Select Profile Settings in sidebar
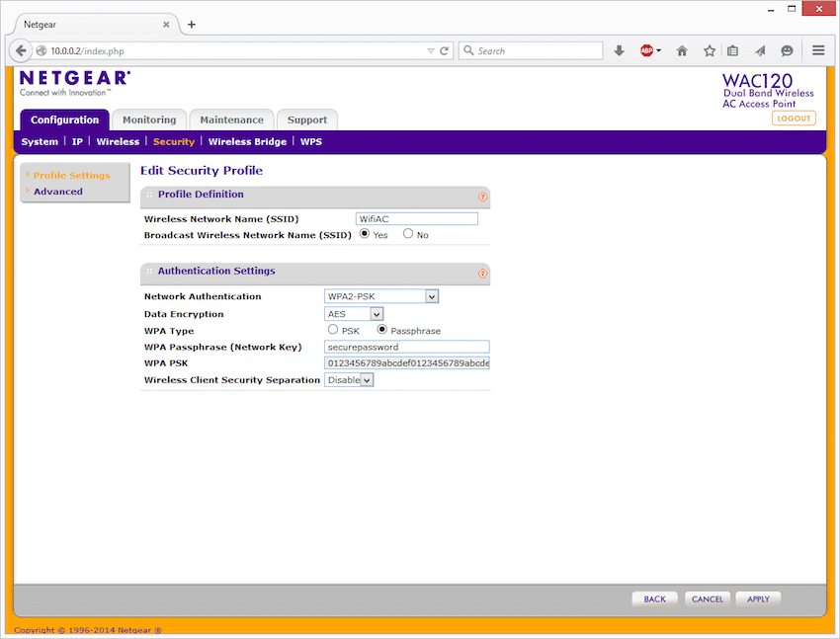Screen dimensions: 840x639 (72, 176)
